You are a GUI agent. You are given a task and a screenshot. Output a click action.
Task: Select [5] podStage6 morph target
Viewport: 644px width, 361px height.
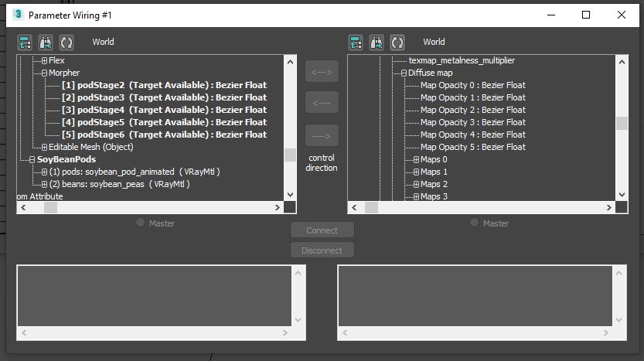[x=164, y=135]
